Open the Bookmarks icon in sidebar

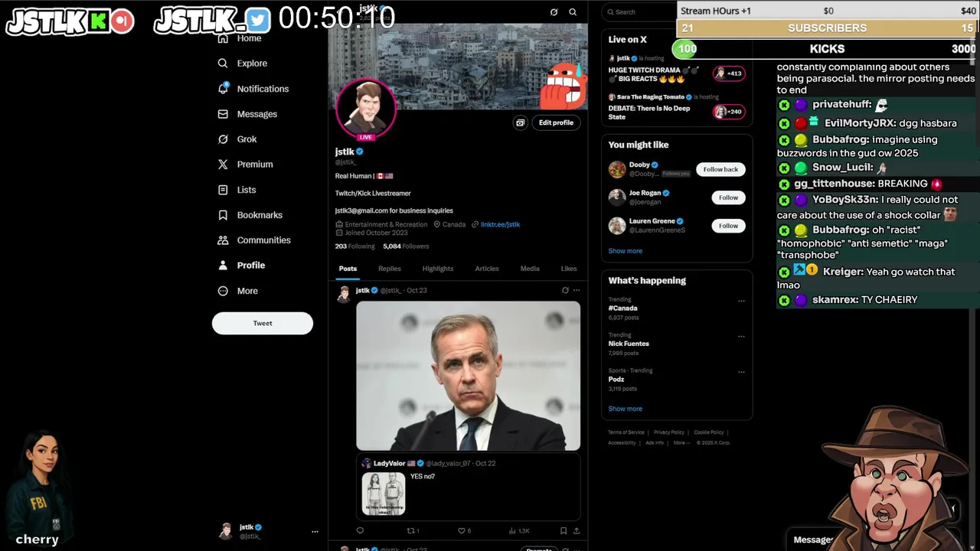pos(223,215)
